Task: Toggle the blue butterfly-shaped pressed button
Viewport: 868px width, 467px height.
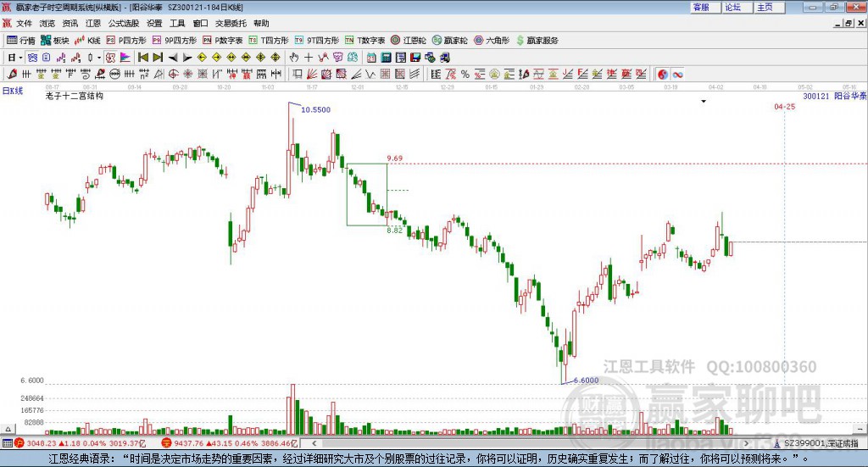Action: point(32,58)
